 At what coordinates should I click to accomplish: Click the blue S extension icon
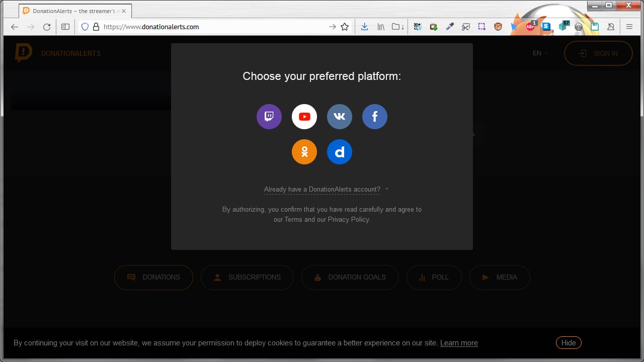[x=546, y=27]
